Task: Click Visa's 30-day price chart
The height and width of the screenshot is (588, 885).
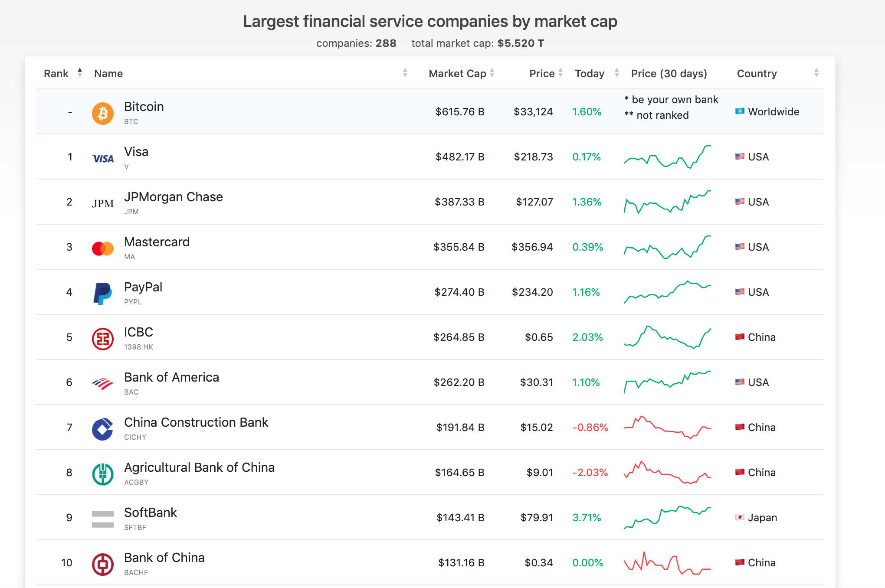Action: pyautogui.click(x=667, y=157)
